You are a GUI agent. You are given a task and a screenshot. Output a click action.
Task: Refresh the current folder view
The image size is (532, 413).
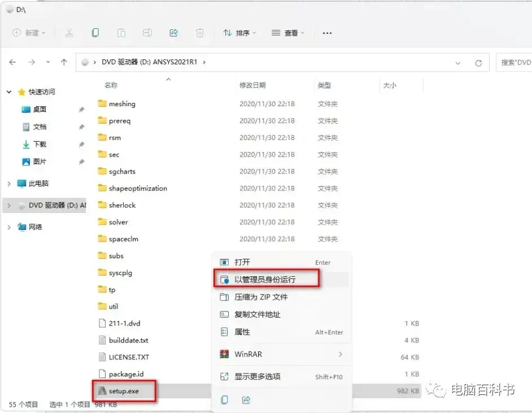coord(478,63)
